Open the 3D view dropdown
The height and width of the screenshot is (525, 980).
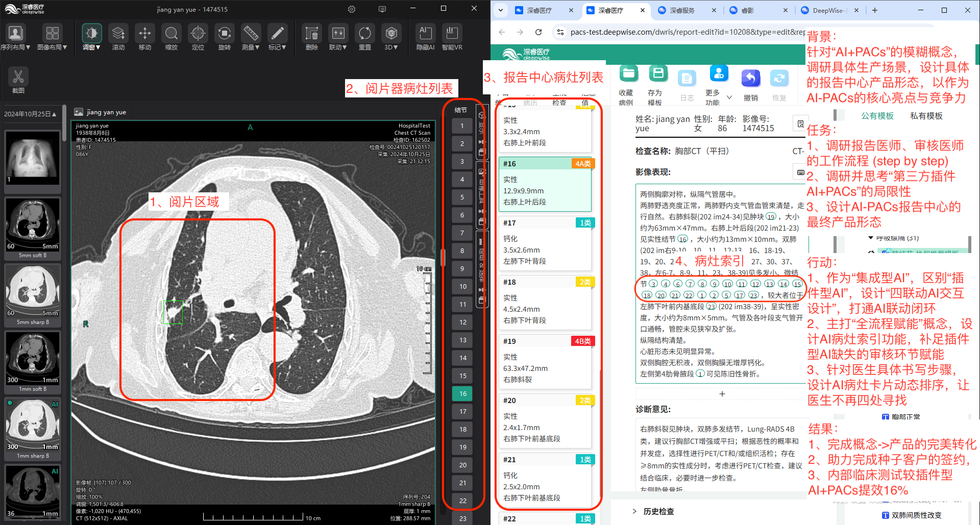[391, 37]
